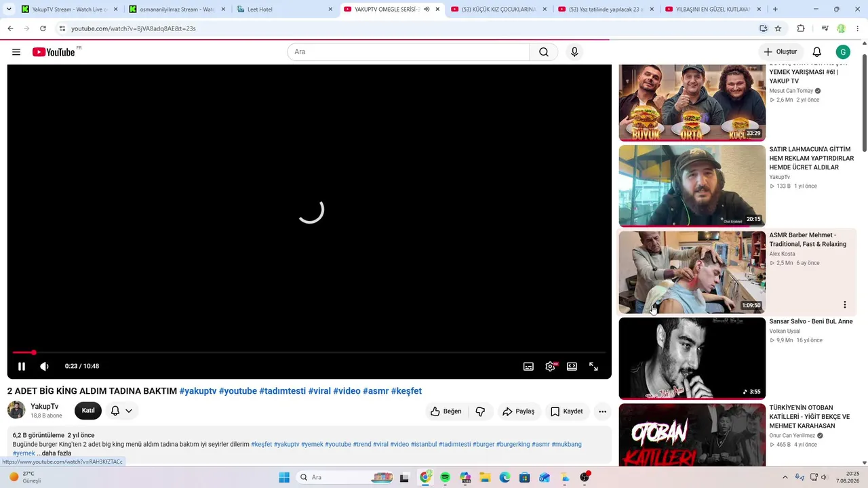Switch to Yaz tatilinde yapılacak tab
The height and width of the screenshot is (488, 868).
tap(606, 9)
